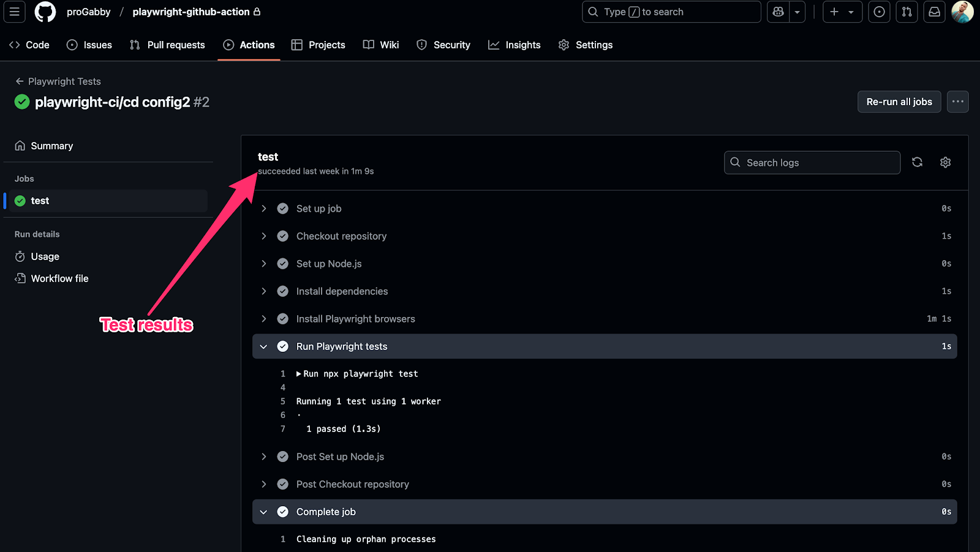The width and height of the screenshot is (980, 552).
Task: Click the '1 passed (1.3s)' log line
Action: click(x=344, y=429)
